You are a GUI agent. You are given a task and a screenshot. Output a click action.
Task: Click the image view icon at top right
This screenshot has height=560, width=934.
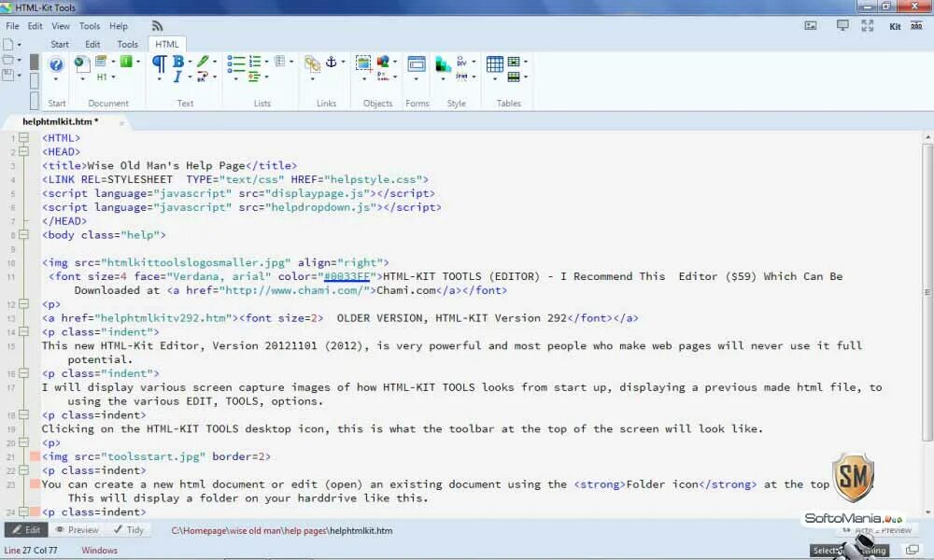pos(811,25)
